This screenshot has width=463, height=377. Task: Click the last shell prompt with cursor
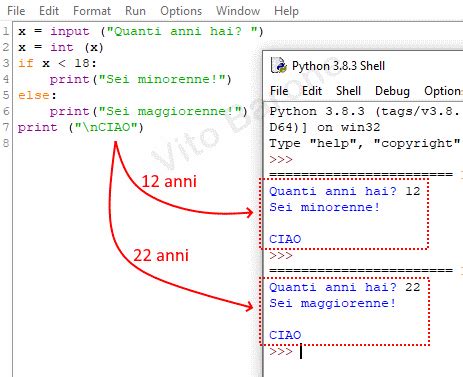click(x=286, y=352)
